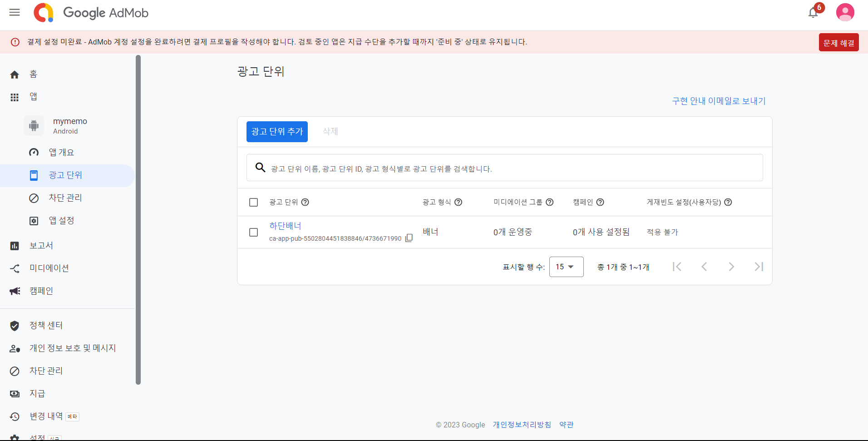Click the 0개 사용 설정됨 campaign cell
This screenshot has width=868, height=441.
(601, 232)
